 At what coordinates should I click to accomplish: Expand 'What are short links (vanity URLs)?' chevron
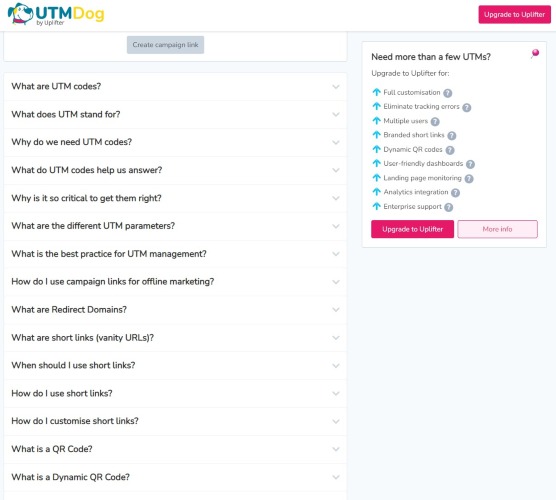[x=336, y=338]
